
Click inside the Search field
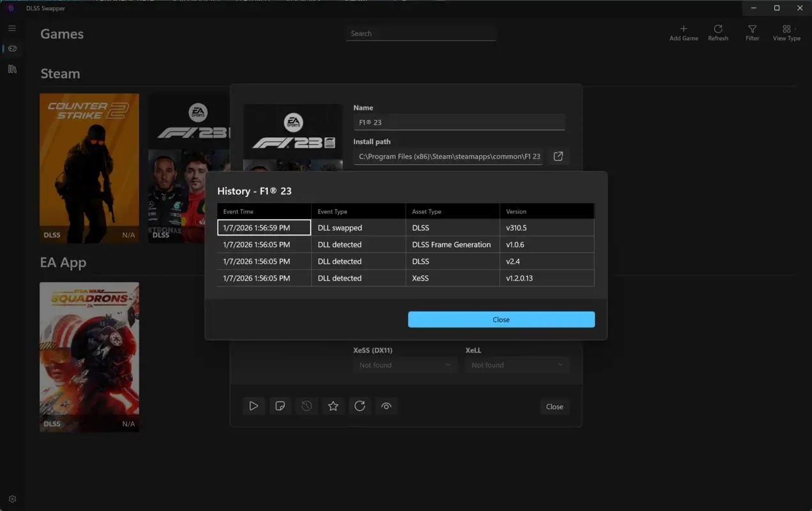point(420,33)
